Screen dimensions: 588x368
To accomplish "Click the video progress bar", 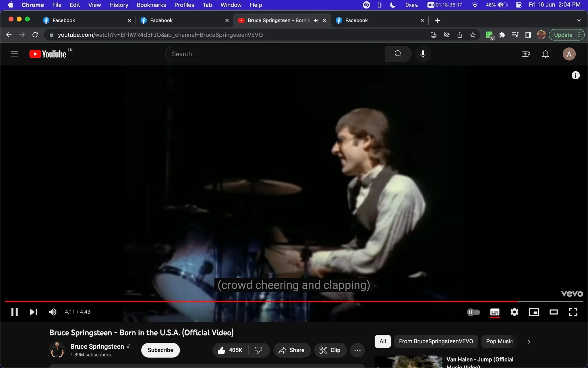I will pyautogui.click(x=294, y=301).
